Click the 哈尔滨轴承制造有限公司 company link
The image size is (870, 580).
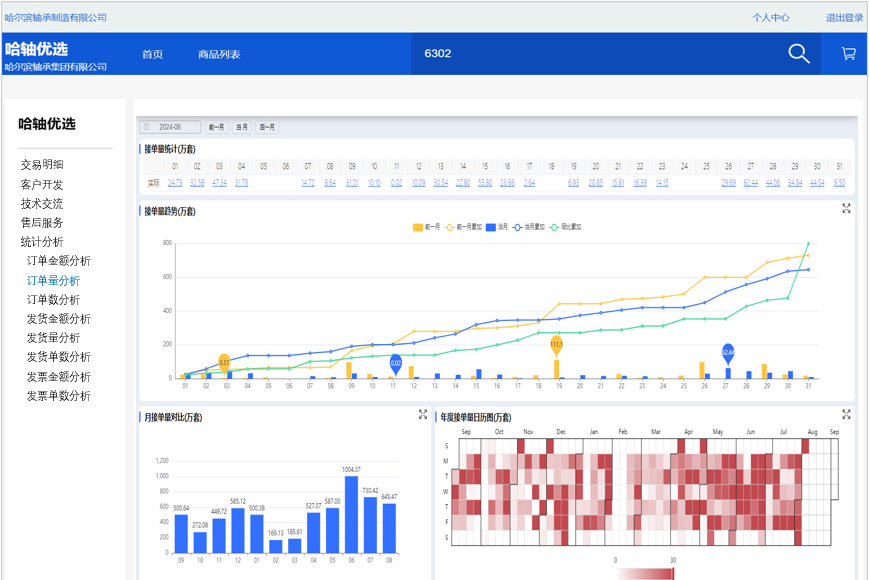[55, 18]
